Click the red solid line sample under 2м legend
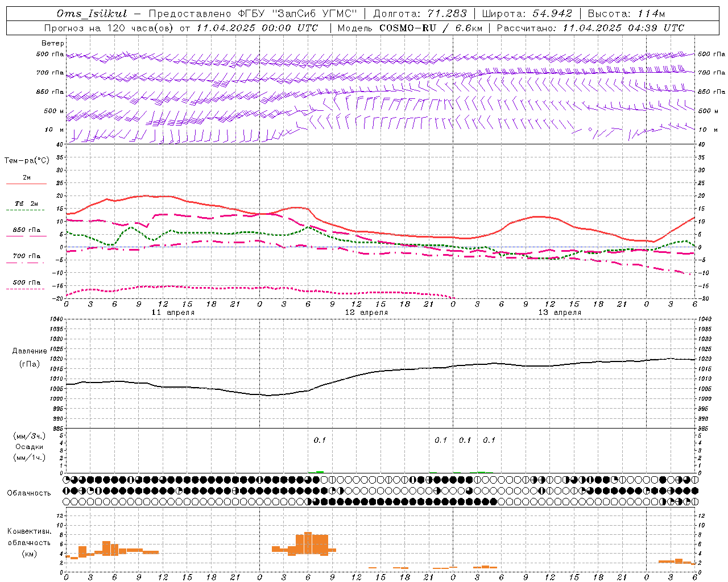Viewport: 728px width, 582px height. 26,184
